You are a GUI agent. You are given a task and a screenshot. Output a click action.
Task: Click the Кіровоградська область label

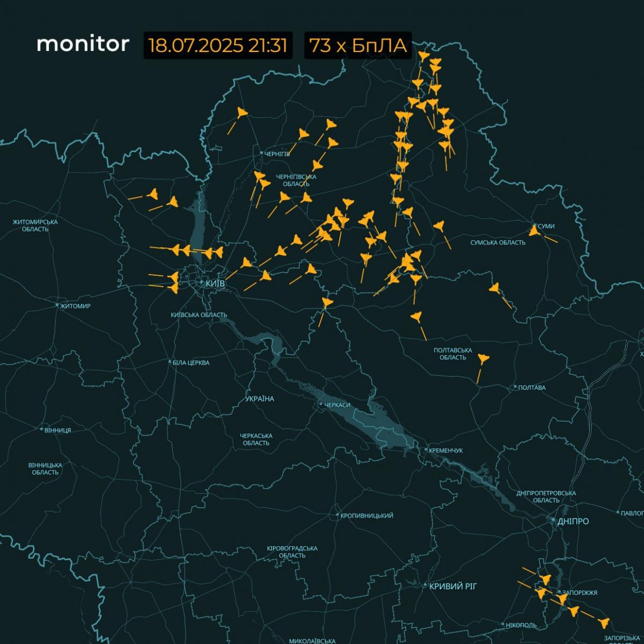[292, 552]
